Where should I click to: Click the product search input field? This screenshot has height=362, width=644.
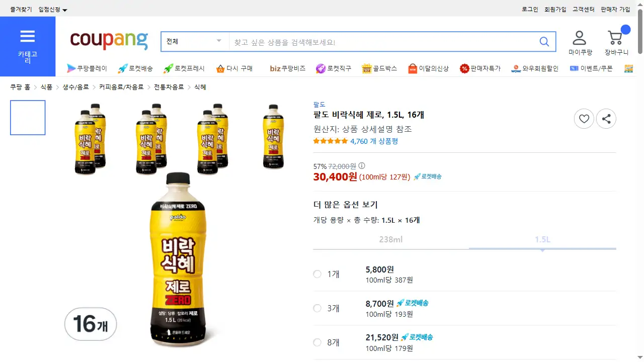381,42
